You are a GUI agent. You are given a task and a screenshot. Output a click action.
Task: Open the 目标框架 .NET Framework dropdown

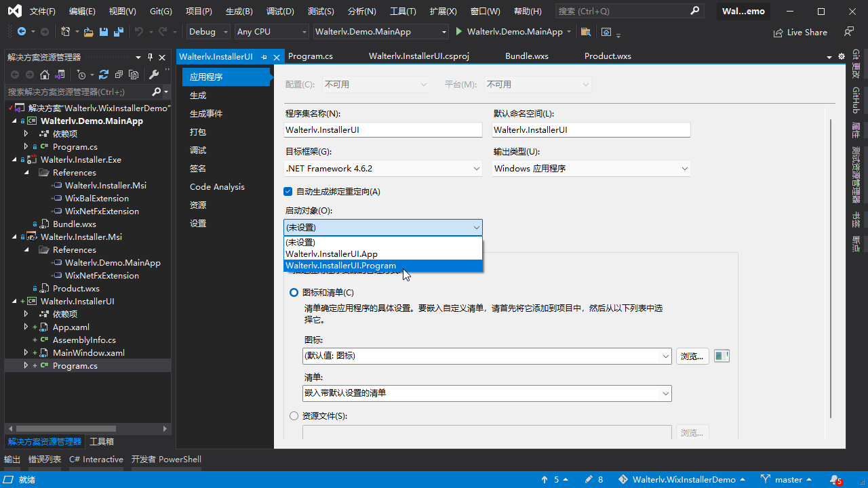(x=383, y=169)
